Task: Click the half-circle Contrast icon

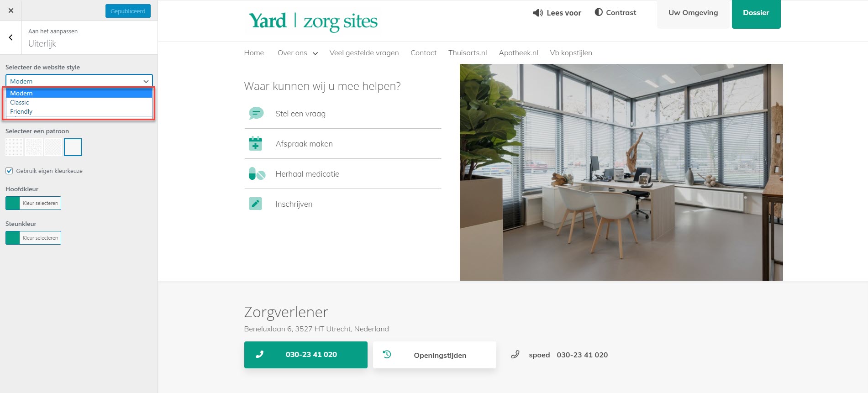Action: pyautogui.click(x=599, y=12)
